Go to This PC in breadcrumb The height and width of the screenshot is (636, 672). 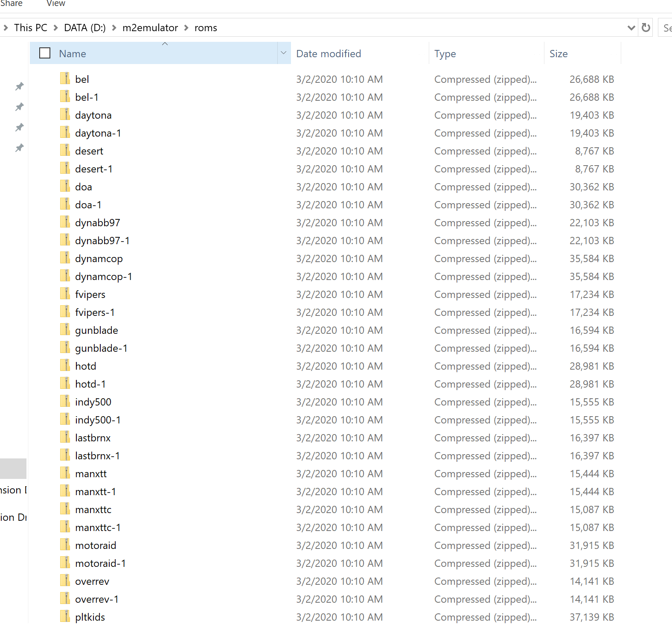click(31, 28)
